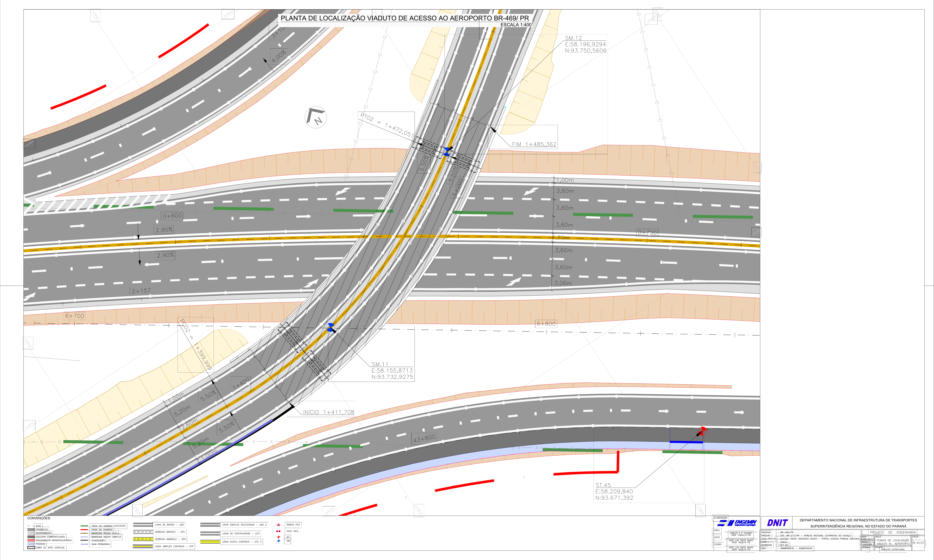Click the LINHA DE CONTINUIDADE sample strip
The height and width of the screenshot is (560, 934).
210,534
